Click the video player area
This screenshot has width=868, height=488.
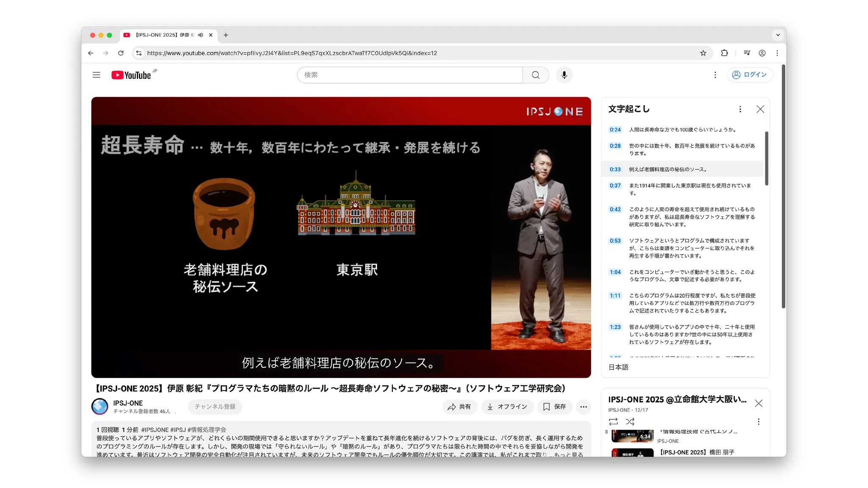pyautogui.click(x=341, y=237)
